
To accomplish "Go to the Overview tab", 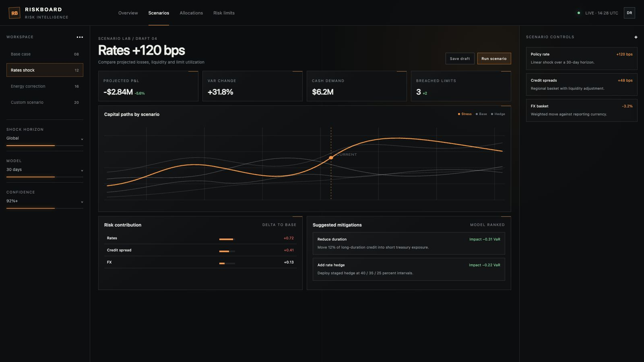I will point(128,13).
